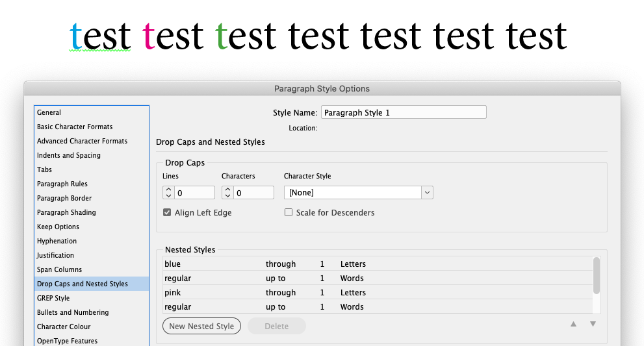
Task: Open the Character Style dropdown
Action: coord(427,193)
